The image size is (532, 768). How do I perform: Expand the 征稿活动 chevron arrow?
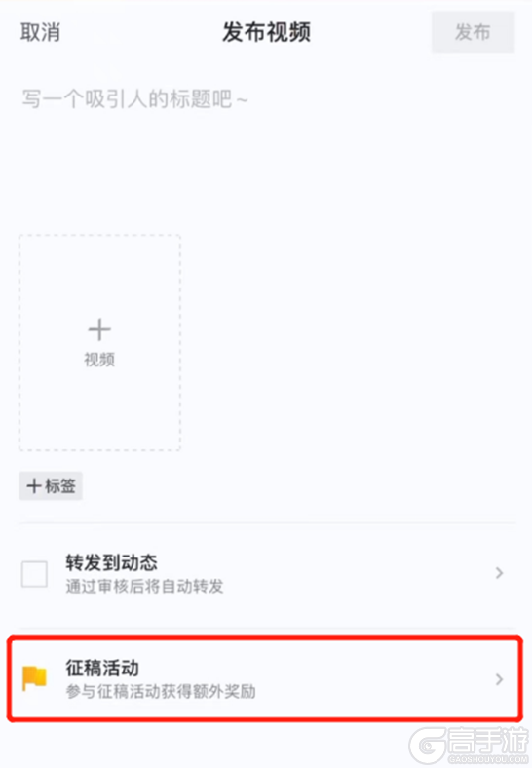click(x=499, y=679)
